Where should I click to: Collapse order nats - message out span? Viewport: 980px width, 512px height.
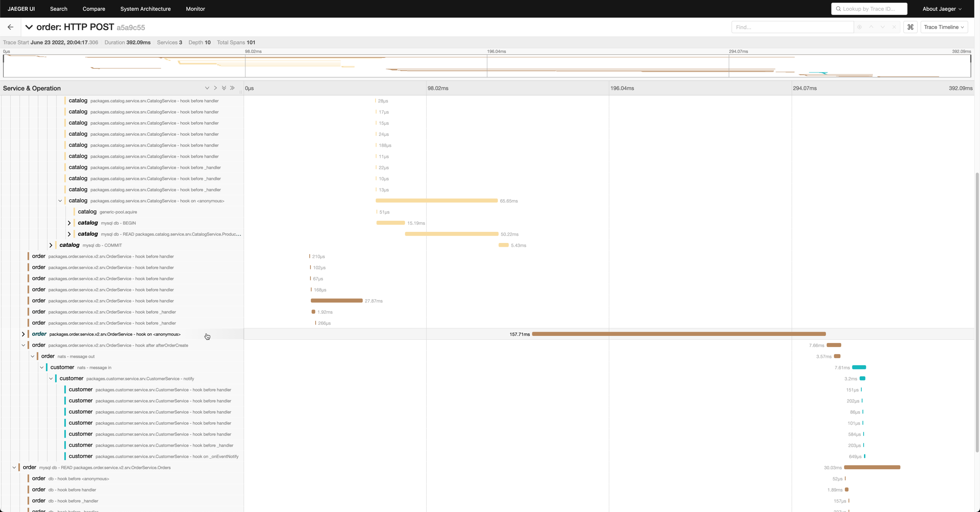click(x=33, y=356)
